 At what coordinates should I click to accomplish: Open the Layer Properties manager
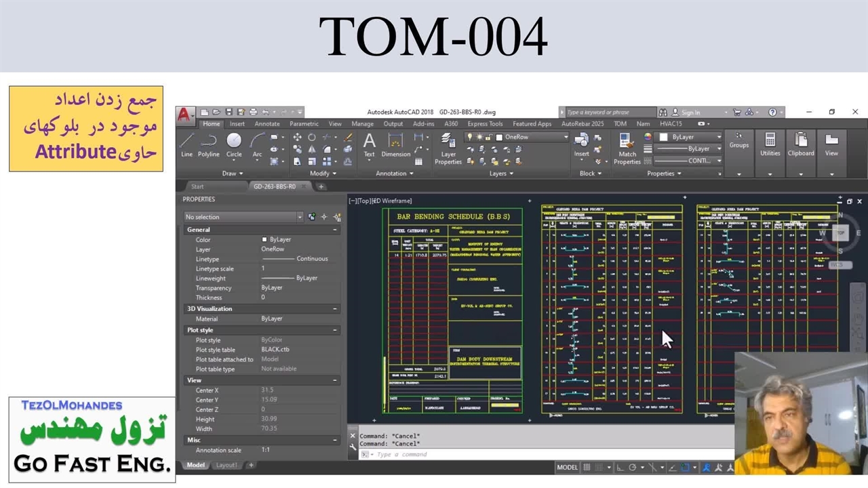pos(448,148)
